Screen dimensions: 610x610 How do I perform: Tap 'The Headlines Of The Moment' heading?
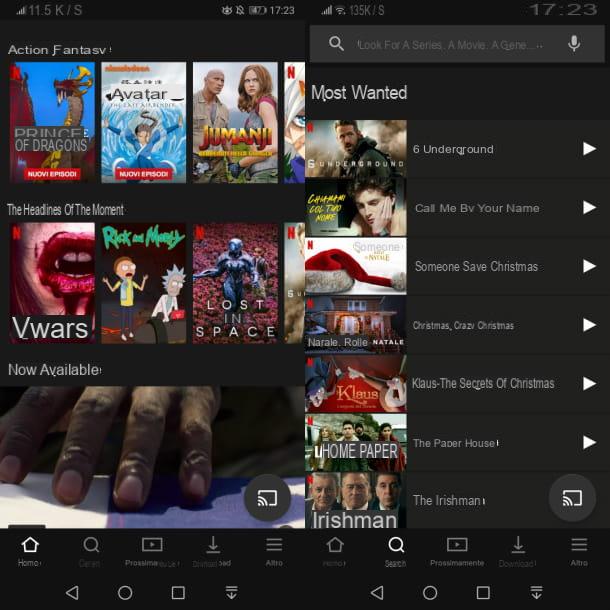coord(65,210)
